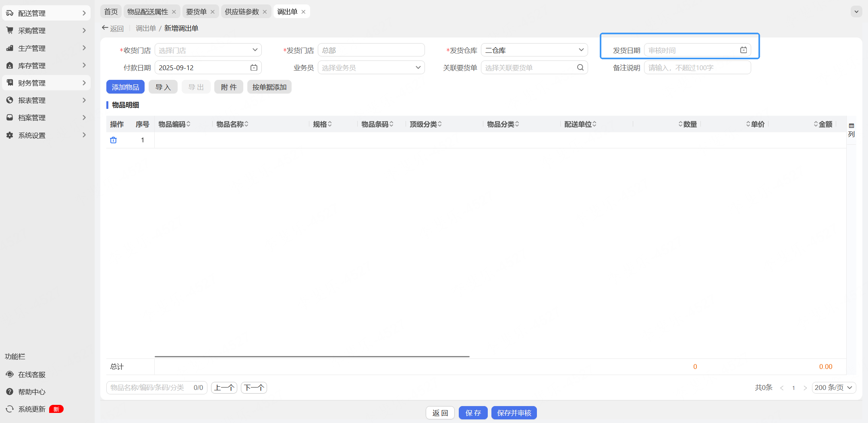Viewport: 868px width, 423px height.
Task: Open calendar icon in 发货日期 field
Action: [744, 50]
